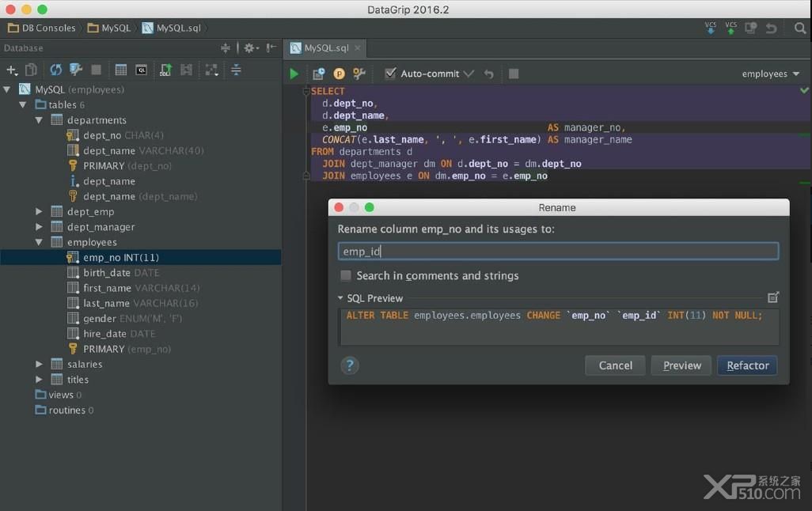Expand the salaries table arrow
Screen dimensions: 812x511
pos(39,365)
